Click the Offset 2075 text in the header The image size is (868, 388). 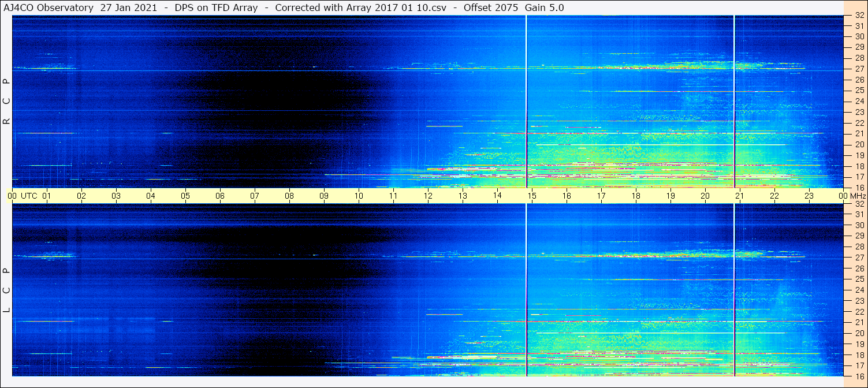[x=490, y=8]
